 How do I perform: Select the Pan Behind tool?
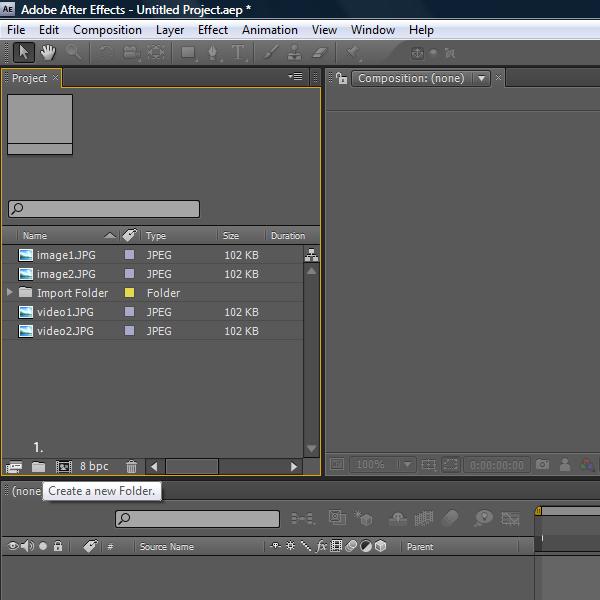click(156, 52)
